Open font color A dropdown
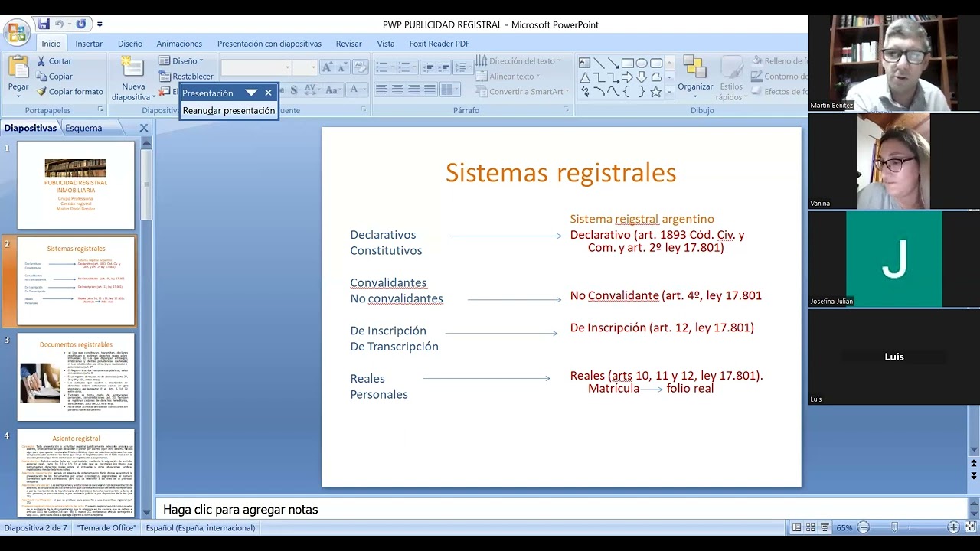Image resolution: width=980 pixels, height=551 pixels. [356, 90]
